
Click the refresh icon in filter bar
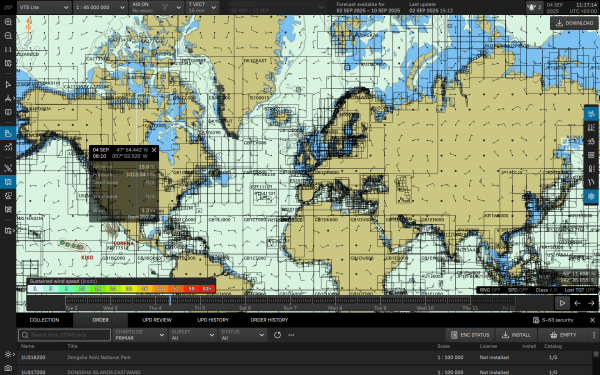click(x=277, y=335)
